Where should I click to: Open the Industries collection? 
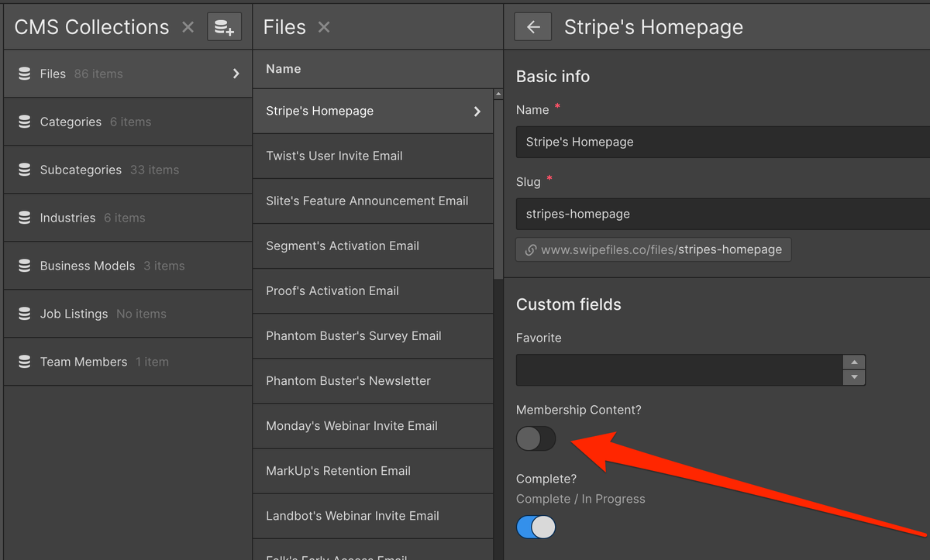click(128, 218)
